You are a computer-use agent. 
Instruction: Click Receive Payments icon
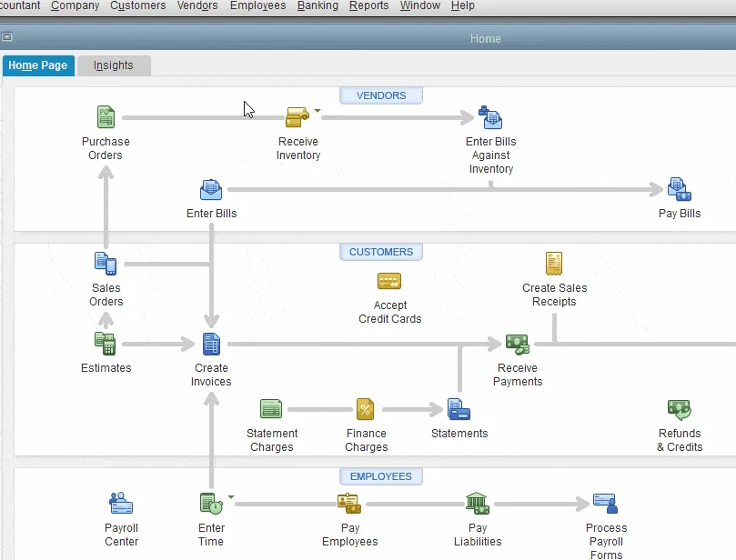tap(518, 344)
